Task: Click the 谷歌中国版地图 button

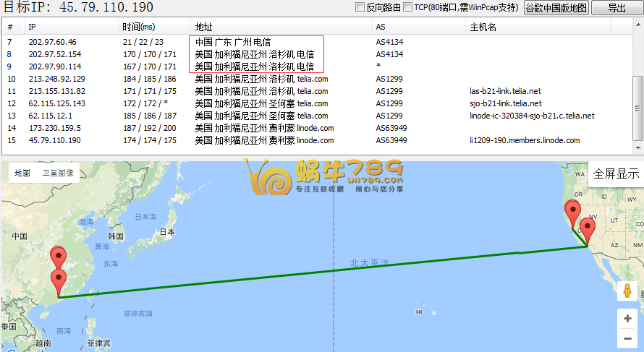Action: pos(555,8)
